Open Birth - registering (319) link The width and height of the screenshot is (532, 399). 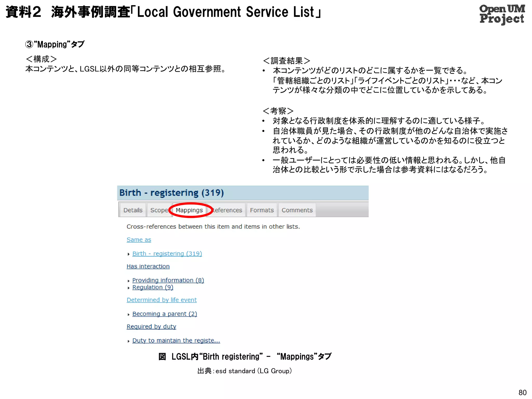167,254
